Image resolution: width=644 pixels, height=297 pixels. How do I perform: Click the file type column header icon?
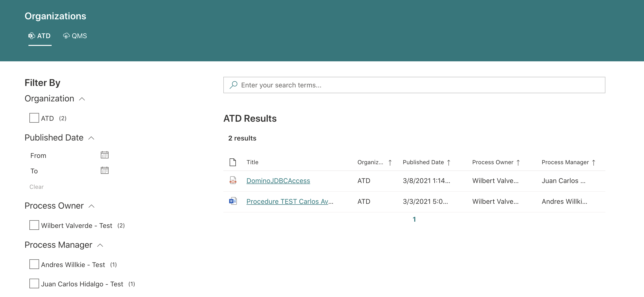point(233,162)
